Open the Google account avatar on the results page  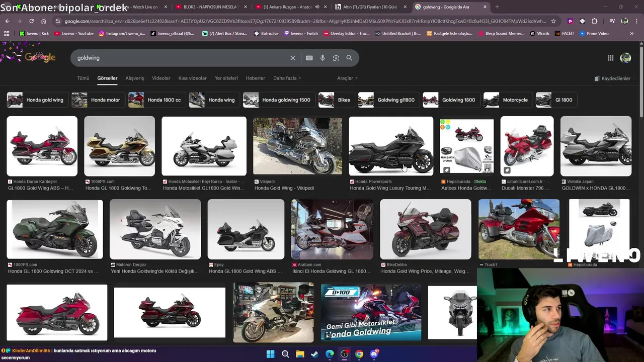click(x=625, y=58)
